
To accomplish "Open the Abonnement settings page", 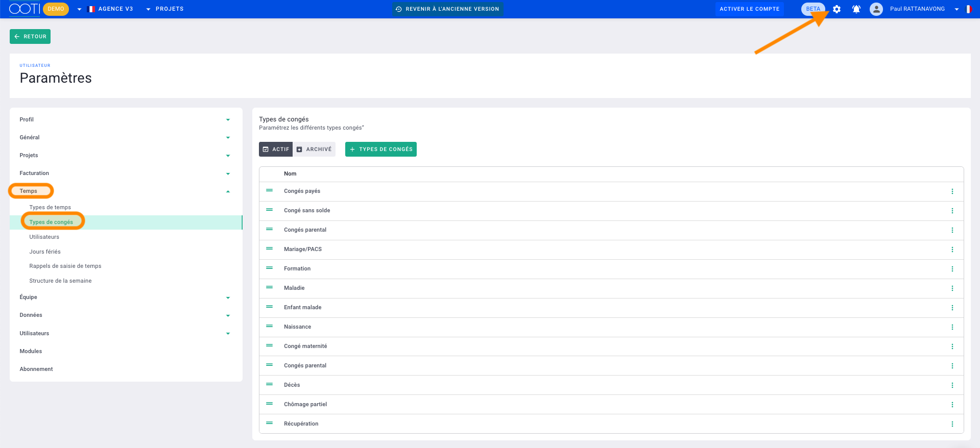I will tap(36, 369).
